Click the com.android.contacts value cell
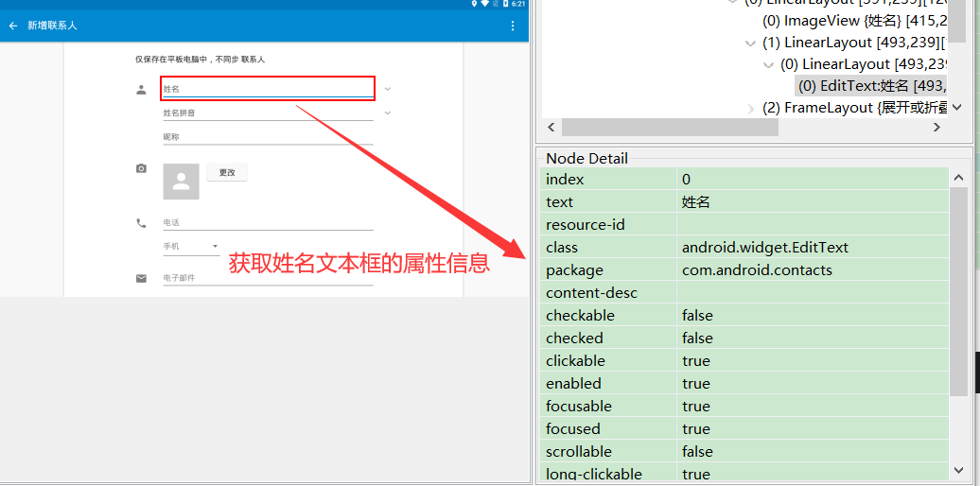Viewport: 980px width, 486px height. 813,269
